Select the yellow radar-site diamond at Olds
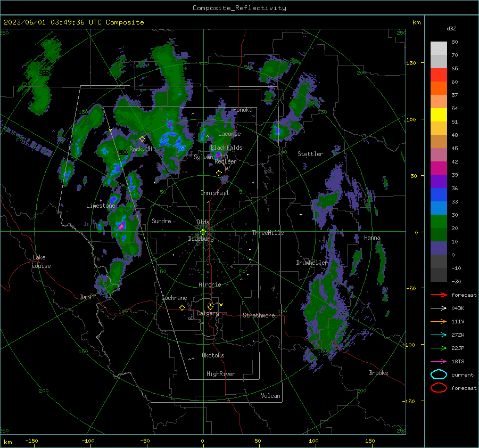Image resolution: width=479 pixels, height=448 pixels. pos(203,232)
